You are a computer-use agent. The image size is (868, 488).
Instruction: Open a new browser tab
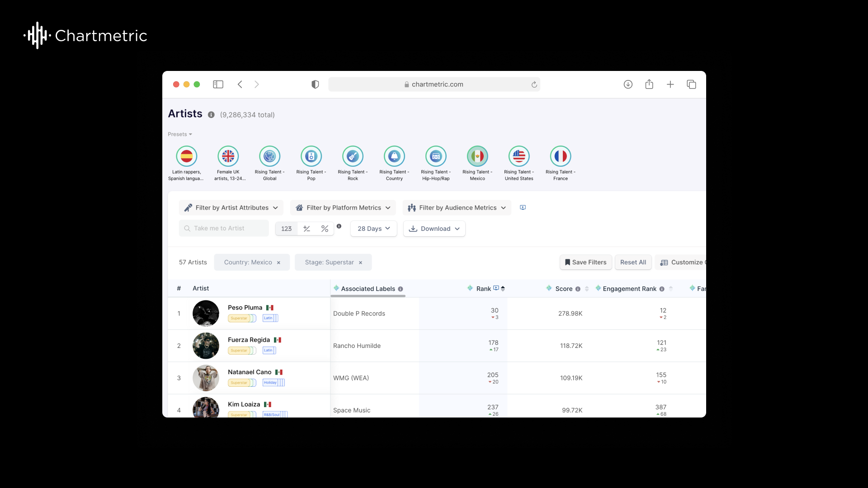[670, 84]
